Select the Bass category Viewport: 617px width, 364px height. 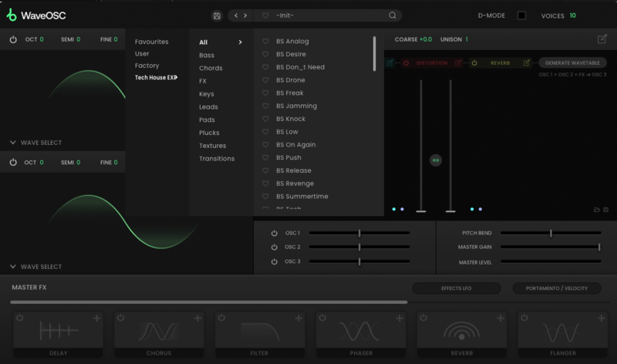[x=207, y=56]
